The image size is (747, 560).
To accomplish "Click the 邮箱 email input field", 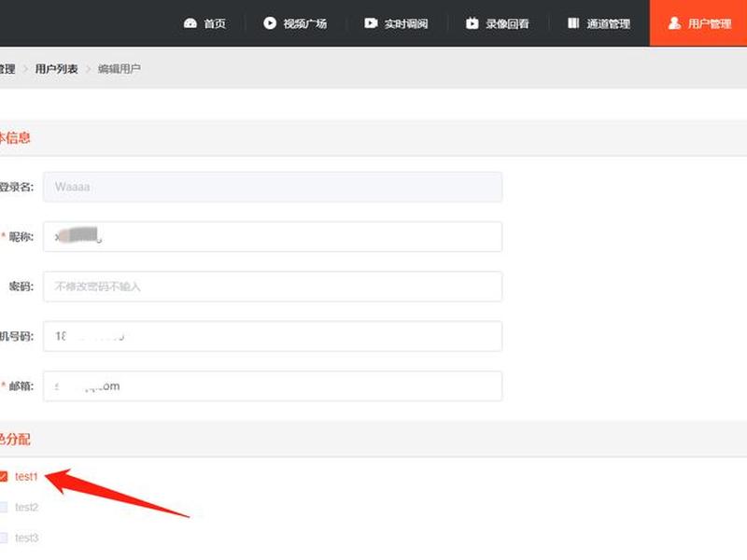I will tap(273, 385).
